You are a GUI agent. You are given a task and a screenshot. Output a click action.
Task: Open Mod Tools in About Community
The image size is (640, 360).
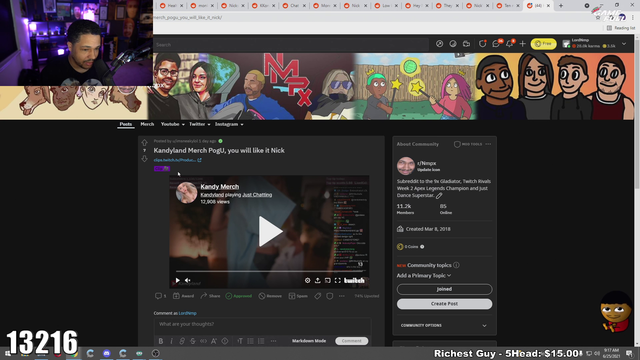tap(468, 144)
